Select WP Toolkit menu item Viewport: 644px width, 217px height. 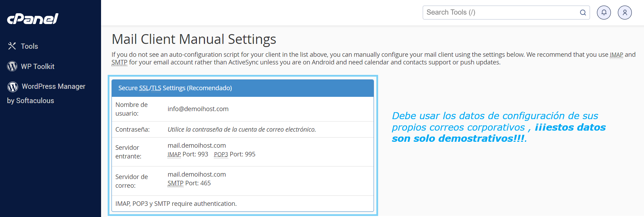[38, 67]
